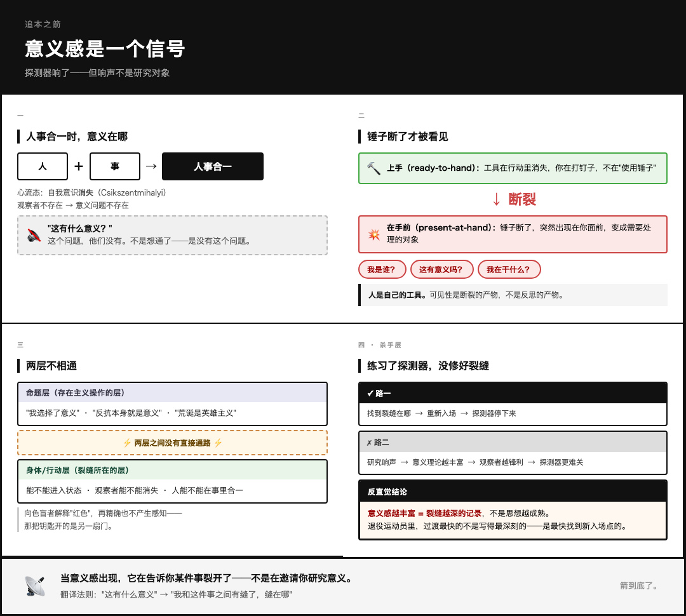Viewport: 686px width, 616px height.
Task: Click the text 找到裂缝在哪
Action: coord(389,413)
